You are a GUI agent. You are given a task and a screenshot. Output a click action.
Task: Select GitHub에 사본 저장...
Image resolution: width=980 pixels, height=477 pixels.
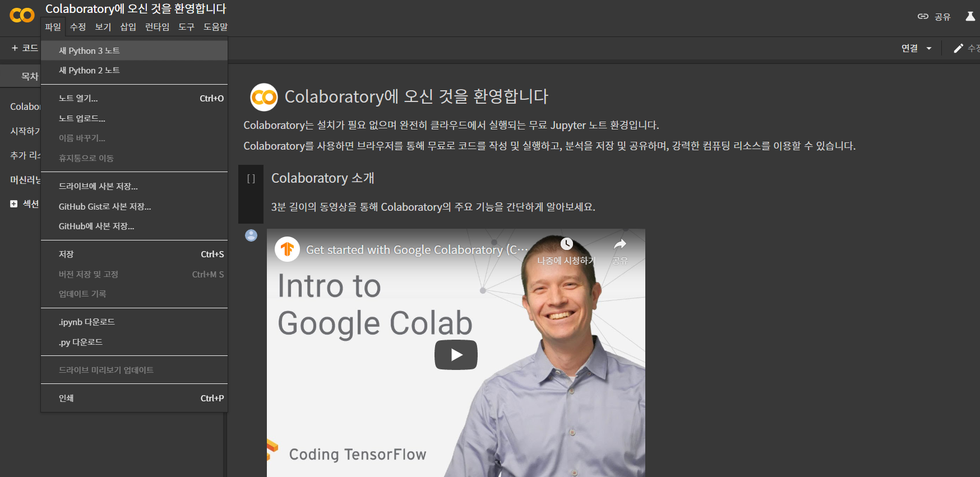pos(135,226)
